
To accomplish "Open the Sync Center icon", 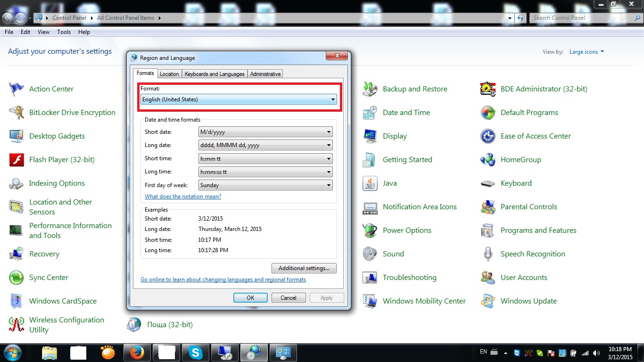I will pos(17,278).
